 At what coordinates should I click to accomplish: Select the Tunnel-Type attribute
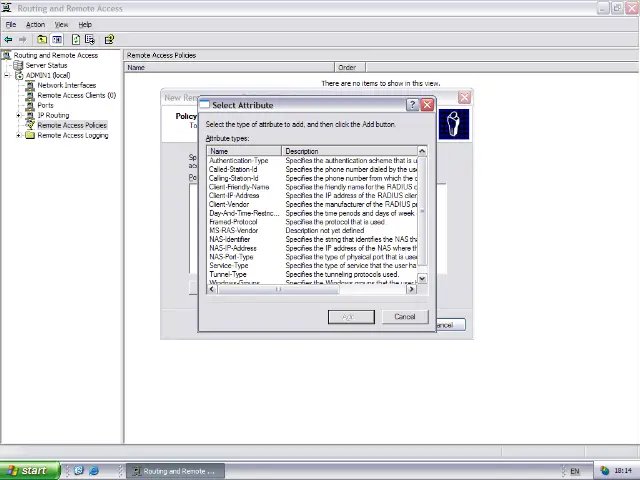[x=228, y=275]
